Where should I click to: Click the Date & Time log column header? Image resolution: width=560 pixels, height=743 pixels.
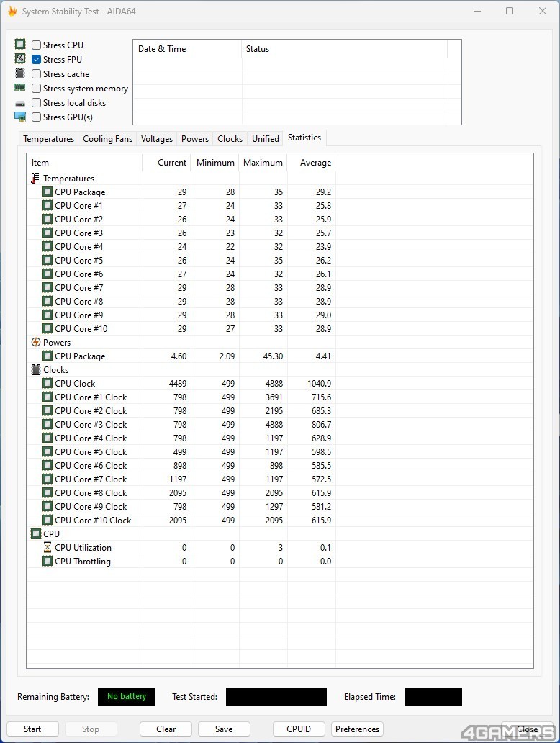point(188,49)
